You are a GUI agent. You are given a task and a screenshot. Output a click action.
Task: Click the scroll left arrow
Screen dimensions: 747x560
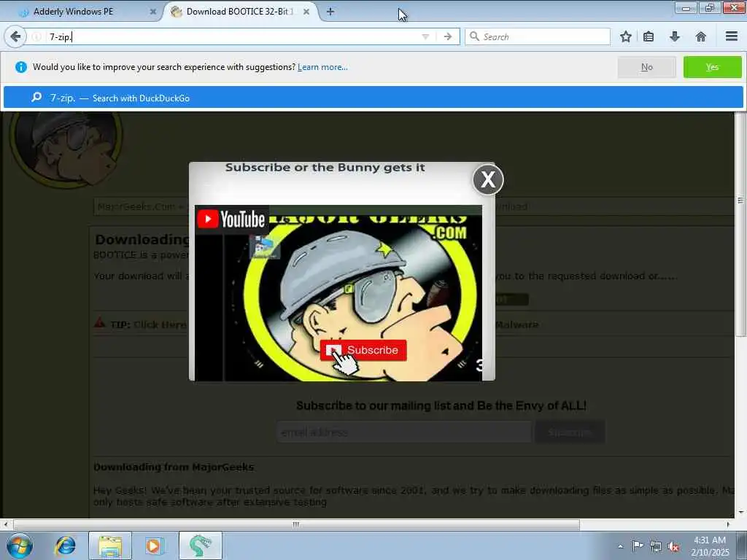(5, 525)
